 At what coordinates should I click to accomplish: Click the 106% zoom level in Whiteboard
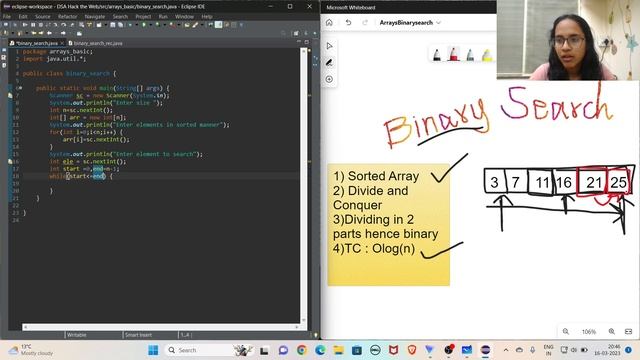click(x=589, y=332)
